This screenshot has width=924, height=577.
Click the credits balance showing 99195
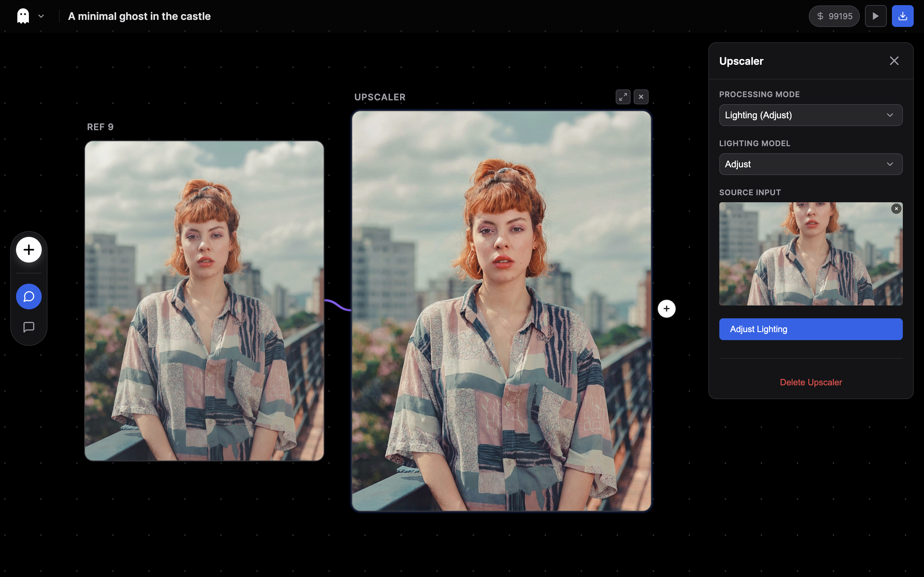[834, 16]
